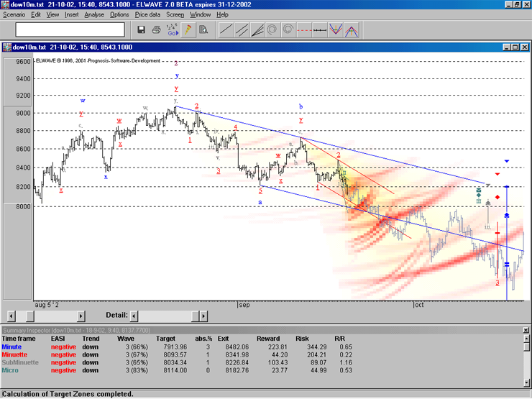Image resolution: width=532 pixels, height=399 pixels.
Task: Select the fan lines drawing tool
Action: 257,29
